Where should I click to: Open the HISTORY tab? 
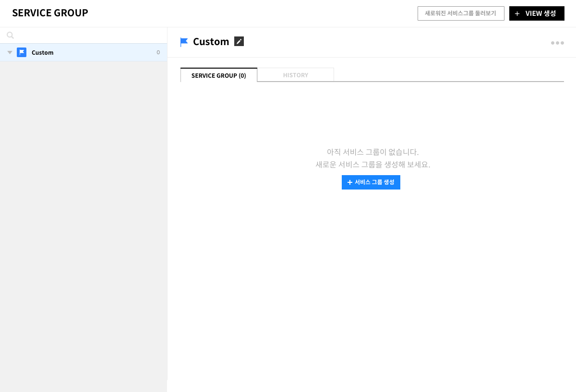click(x=295, y=75)
